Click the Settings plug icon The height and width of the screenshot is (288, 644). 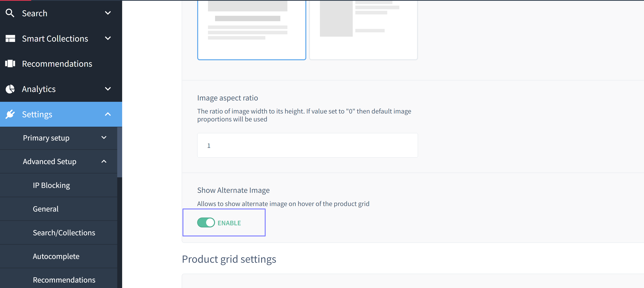10,114
